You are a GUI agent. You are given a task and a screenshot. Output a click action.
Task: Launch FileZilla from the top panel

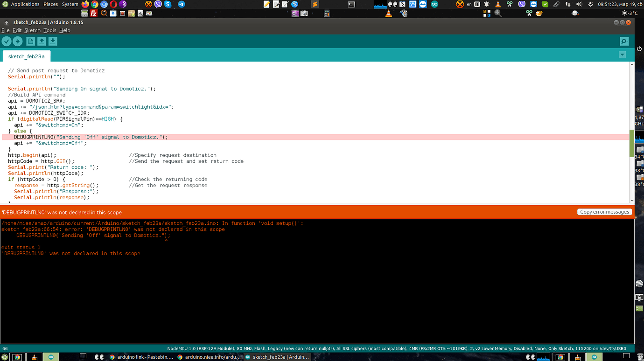coord(94,13)
